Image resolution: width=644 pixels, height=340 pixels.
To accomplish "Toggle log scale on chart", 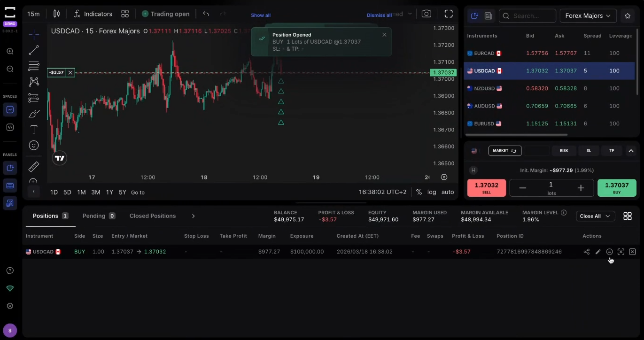I will (432, 192).
